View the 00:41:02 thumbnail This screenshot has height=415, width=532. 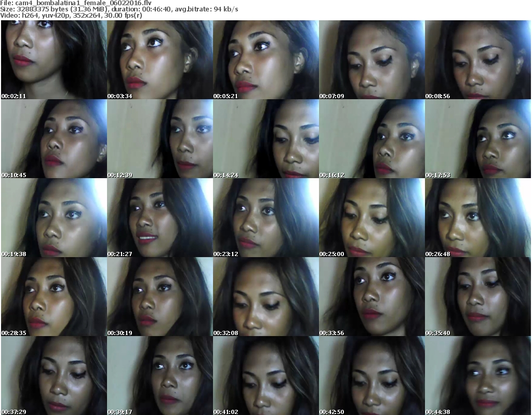(x=266, y=376)
